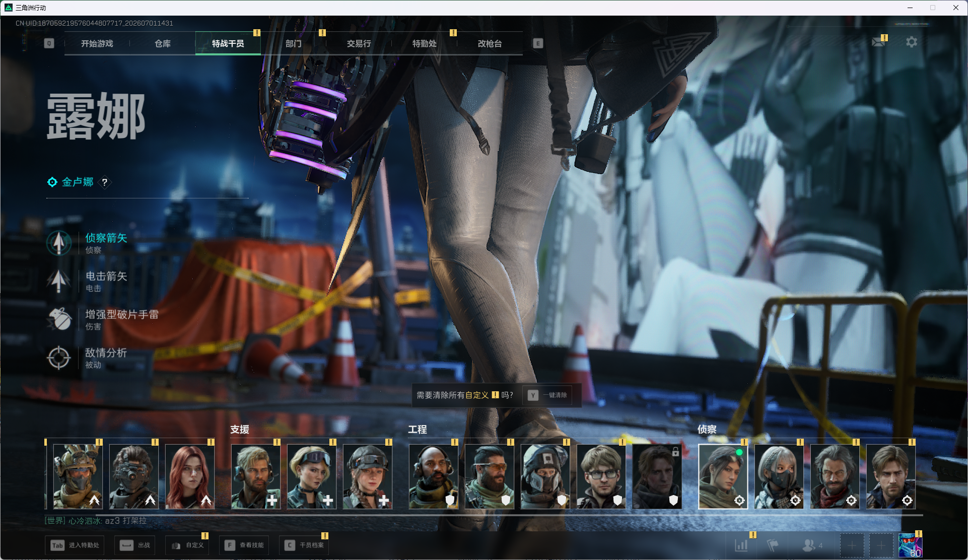This screenshot has width=968, height=560.
Task: Select the 敌情分析 passive skill icon
Action: coord(59,358)
